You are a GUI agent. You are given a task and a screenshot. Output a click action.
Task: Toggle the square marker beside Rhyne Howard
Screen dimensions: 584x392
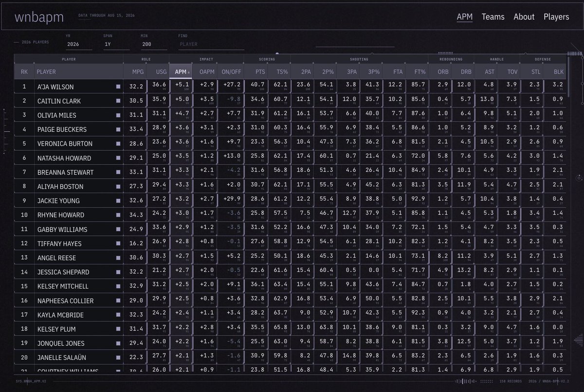pyautogui.click(x=118, y=215)
